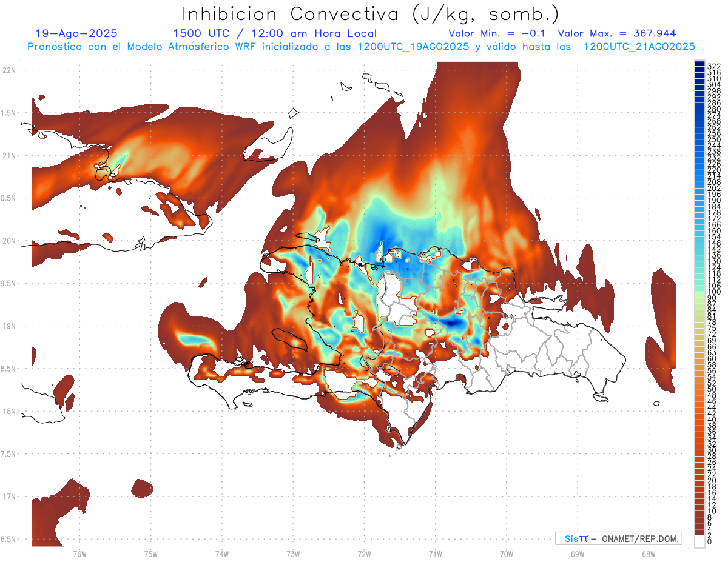Click the '22N' latitude label
728x562 pixels.
(x=10, y=70)
